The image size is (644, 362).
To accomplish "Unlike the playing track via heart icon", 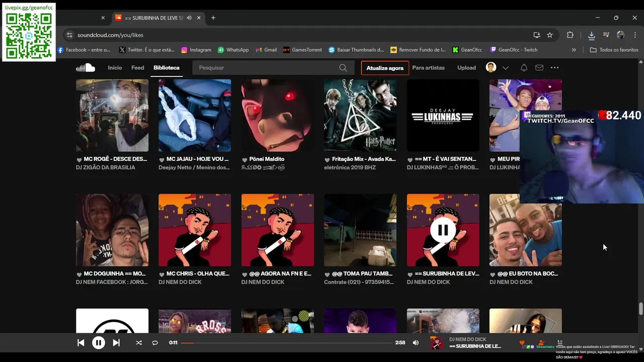I will click(522, 343).
